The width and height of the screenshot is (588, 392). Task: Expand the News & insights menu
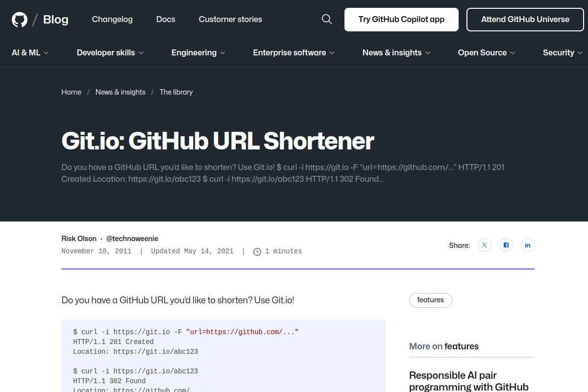pyautogui.click(x=396, y=52)
